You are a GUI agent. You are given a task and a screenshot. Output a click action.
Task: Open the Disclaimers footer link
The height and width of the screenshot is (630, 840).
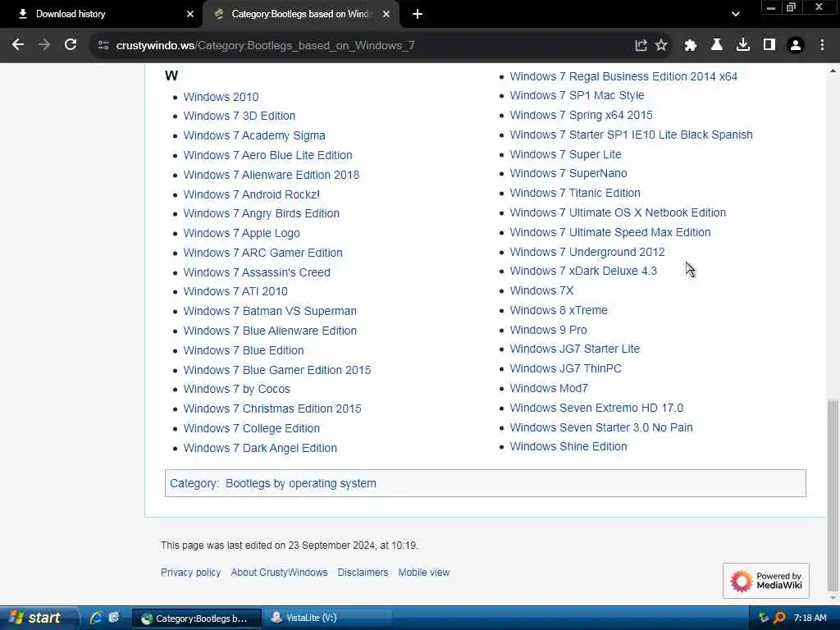click(363, 573)
